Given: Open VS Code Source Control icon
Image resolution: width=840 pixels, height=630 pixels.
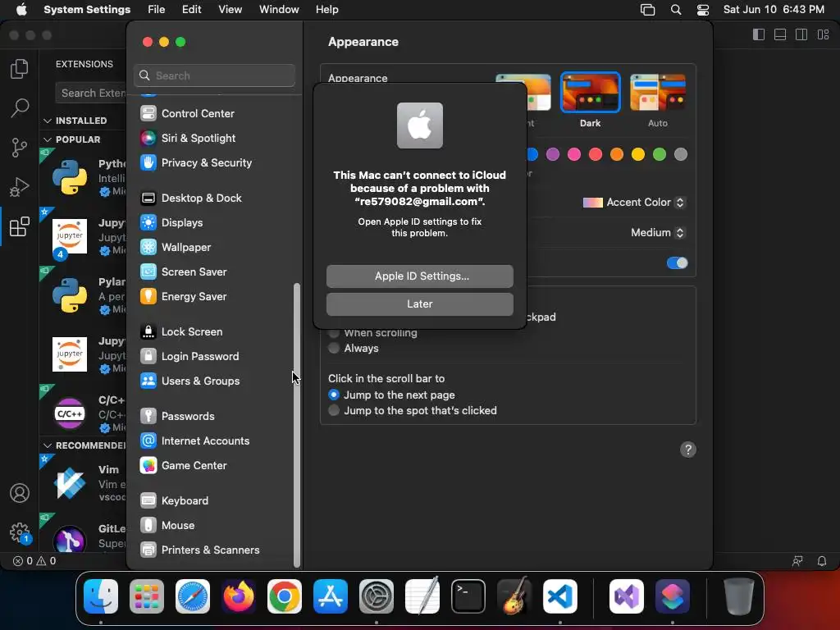Looking at the screenshot, I should (x=20, y=148).
